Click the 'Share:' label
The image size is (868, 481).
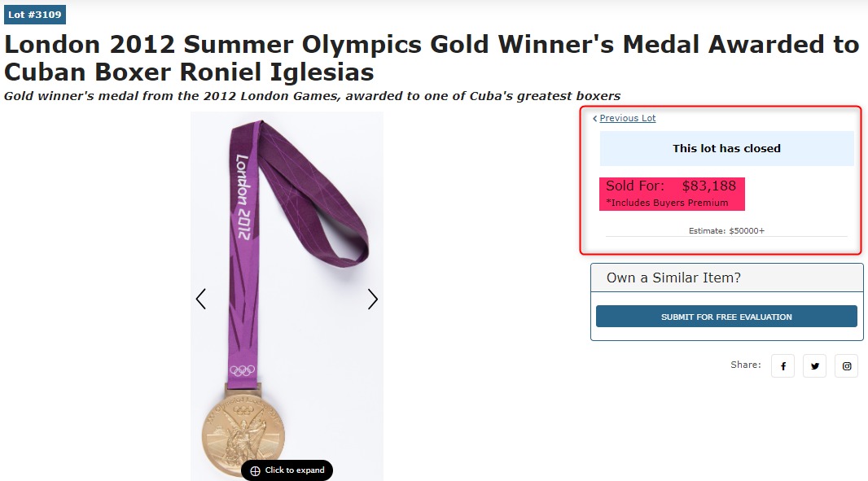pyautogui.click(x=745, y=365)
